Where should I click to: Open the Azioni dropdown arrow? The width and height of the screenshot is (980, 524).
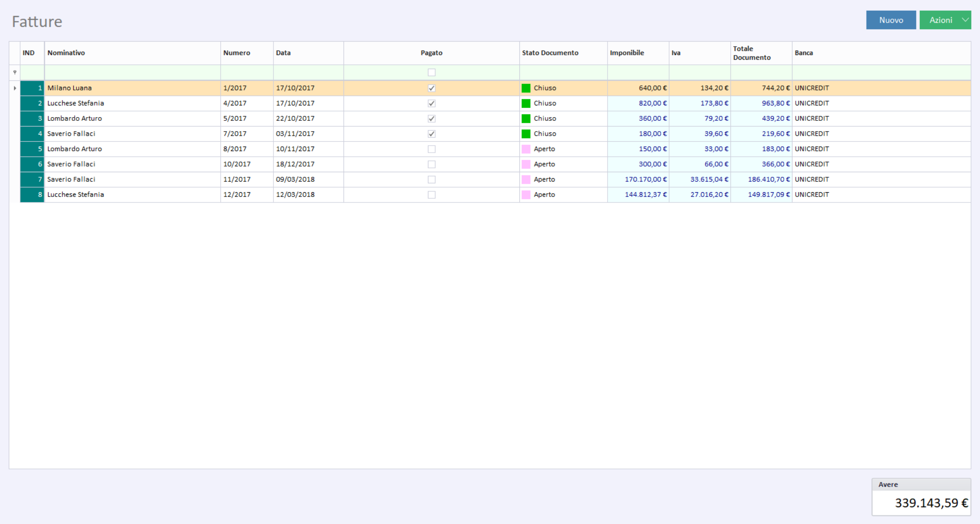pyautogui.click(x=965, y=20)
